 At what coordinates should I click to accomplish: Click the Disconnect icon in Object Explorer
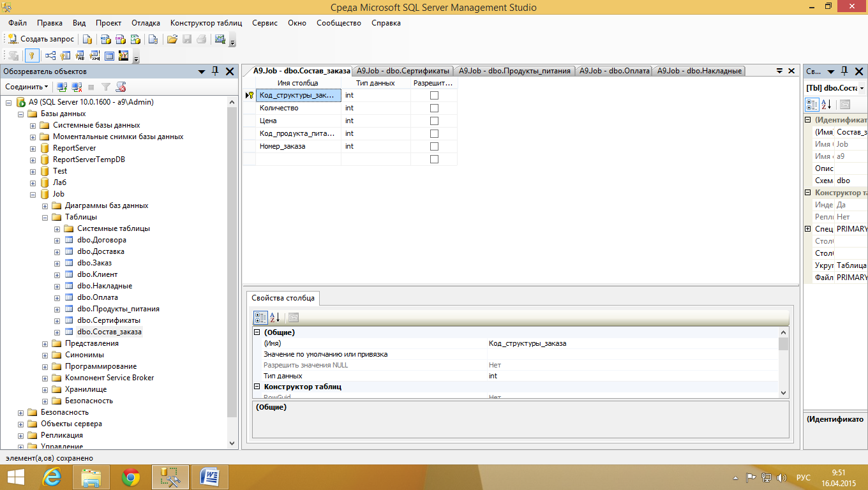pos(77,86)
